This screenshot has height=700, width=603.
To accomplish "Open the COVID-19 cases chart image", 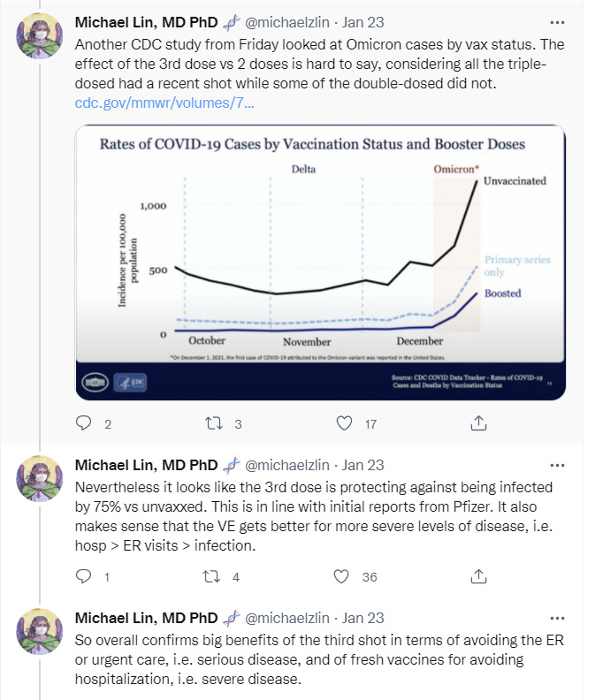I will point(320,262).
